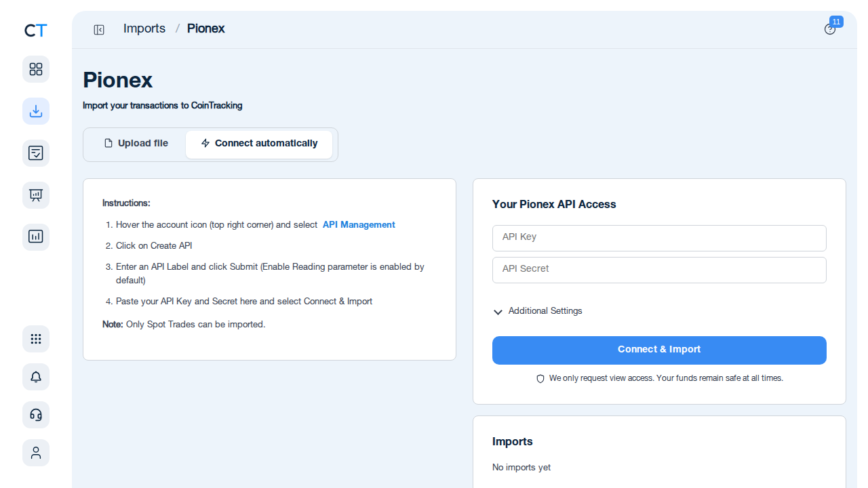Open the bar chart panel icon in sidebar
This screenshot has width=868, height=488.
click(36, 237)
